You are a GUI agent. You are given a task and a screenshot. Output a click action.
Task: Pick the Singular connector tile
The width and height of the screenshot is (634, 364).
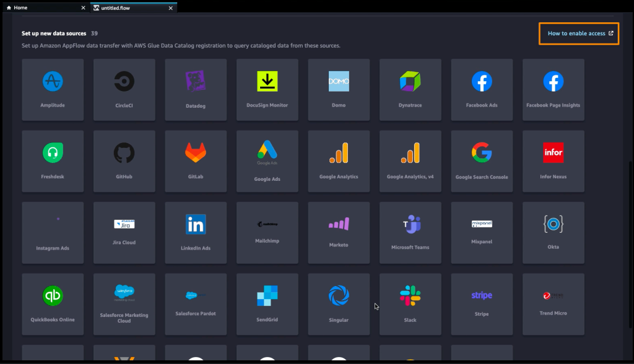[339, 305]
